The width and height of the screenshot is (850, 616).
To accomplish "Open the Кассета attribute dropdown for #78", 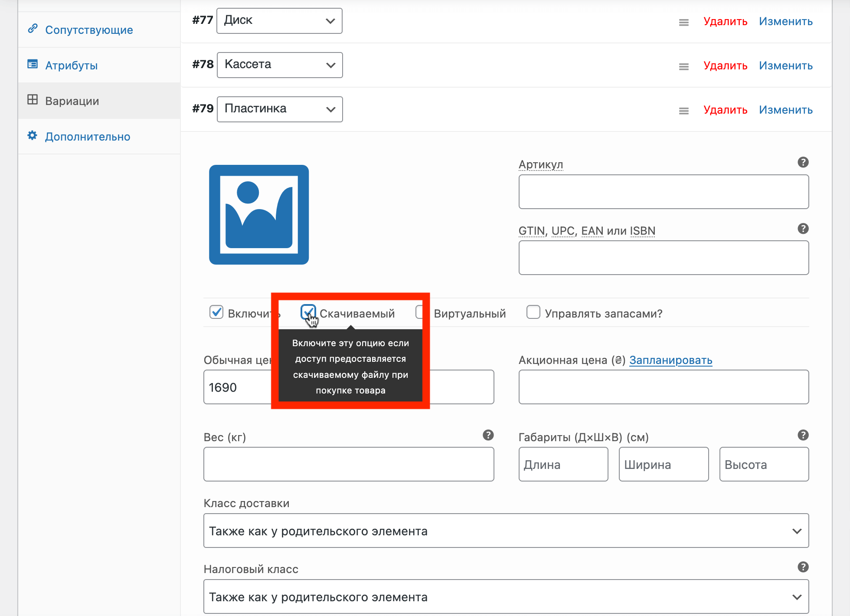I will point(280,65).
